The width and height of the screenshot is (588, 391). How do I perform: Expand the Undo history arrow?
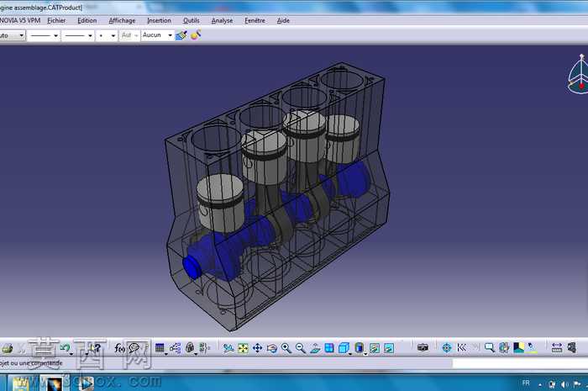[71, 353]
